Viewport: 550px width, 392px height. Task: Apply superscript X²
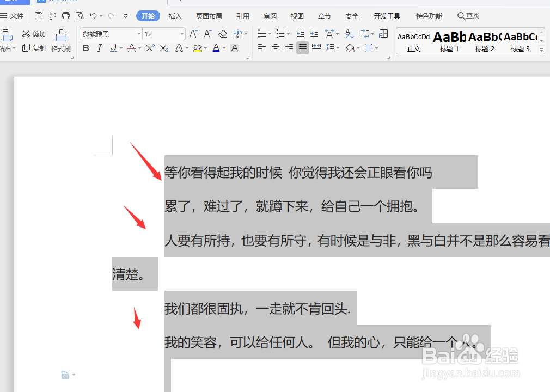(150, 48)
